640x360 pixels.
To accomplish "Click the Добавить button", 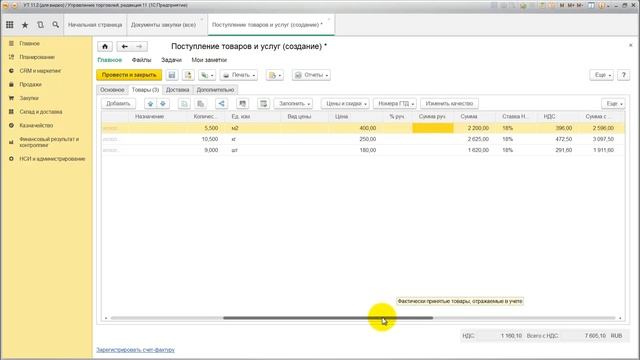I will click(118, 104).
